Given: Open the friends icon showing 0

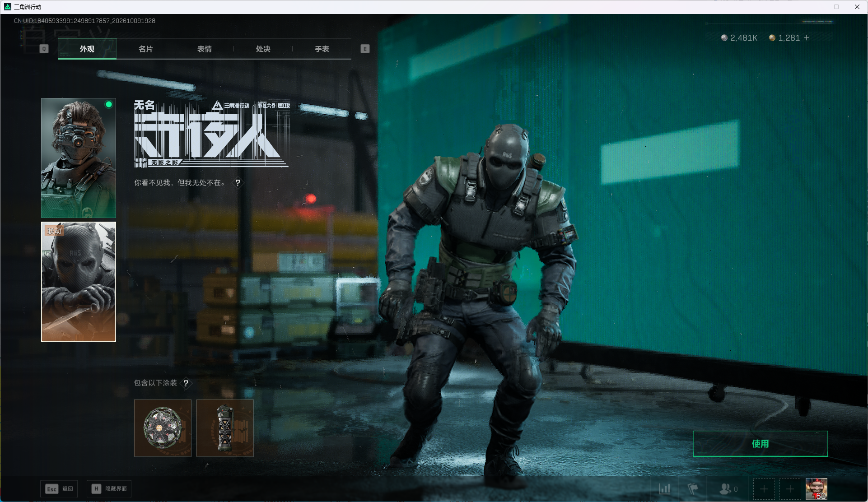Looking at the screenshot, I should point(728,489).
